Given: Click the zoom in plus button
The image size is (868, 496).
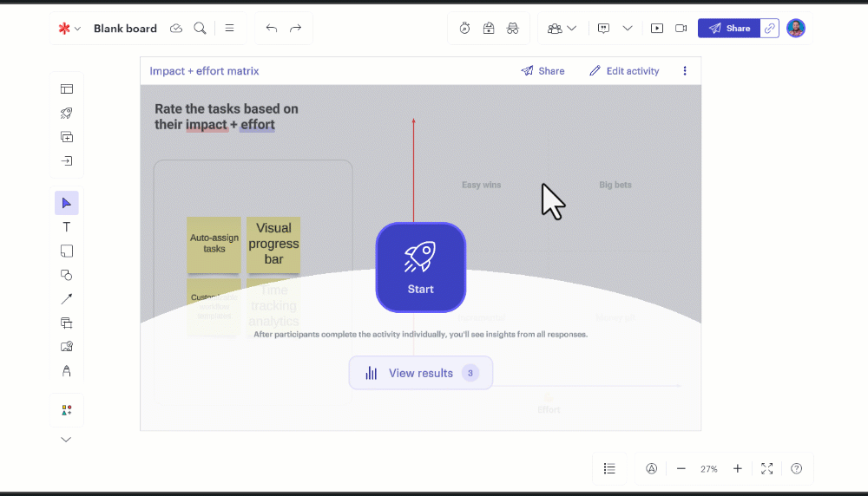Looking at the screenshot, I should [738, 468].
